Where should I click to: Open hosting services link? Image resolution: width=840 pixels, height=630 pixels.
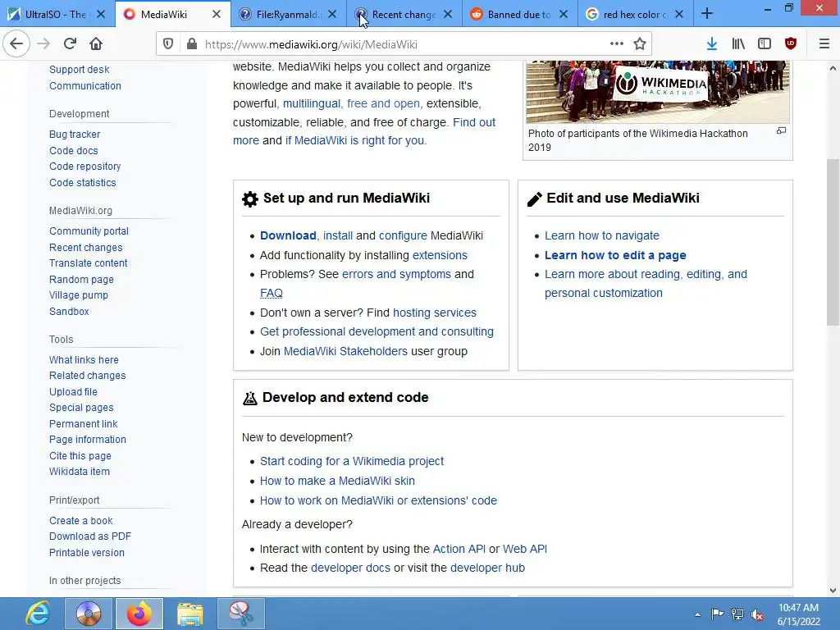point(435,313)
